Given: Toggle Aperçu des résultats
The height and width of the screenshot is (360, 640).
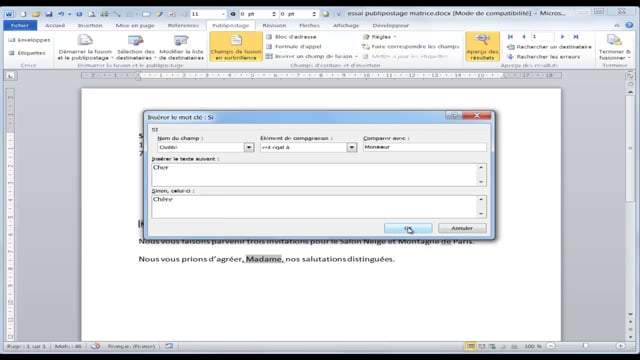Looking at the screenshot, I should (x=482, y=47).
